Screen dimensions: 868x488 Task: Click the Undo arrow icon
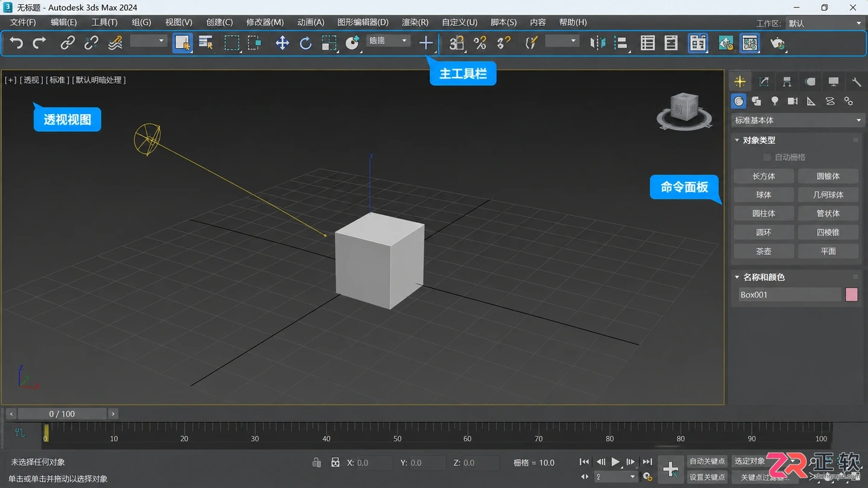[x=16, y=43]
